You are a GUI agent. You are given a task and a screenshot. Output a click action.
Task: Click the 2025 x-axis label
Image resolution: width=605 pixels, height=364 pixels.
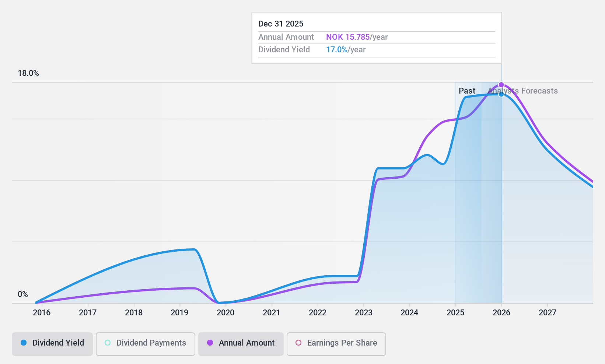point(455,312)
